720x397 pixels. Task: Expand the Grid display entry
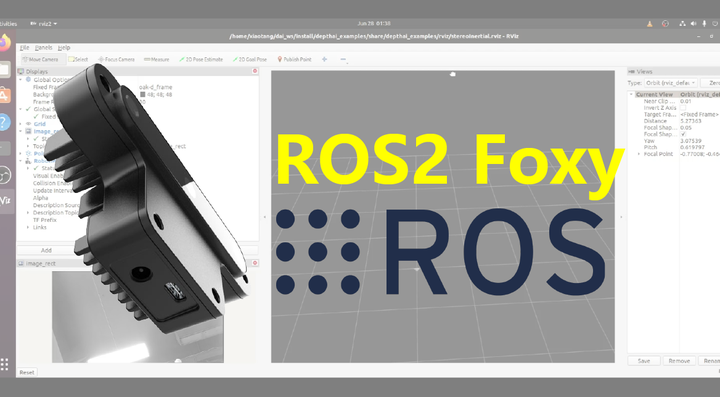[21, 124]
